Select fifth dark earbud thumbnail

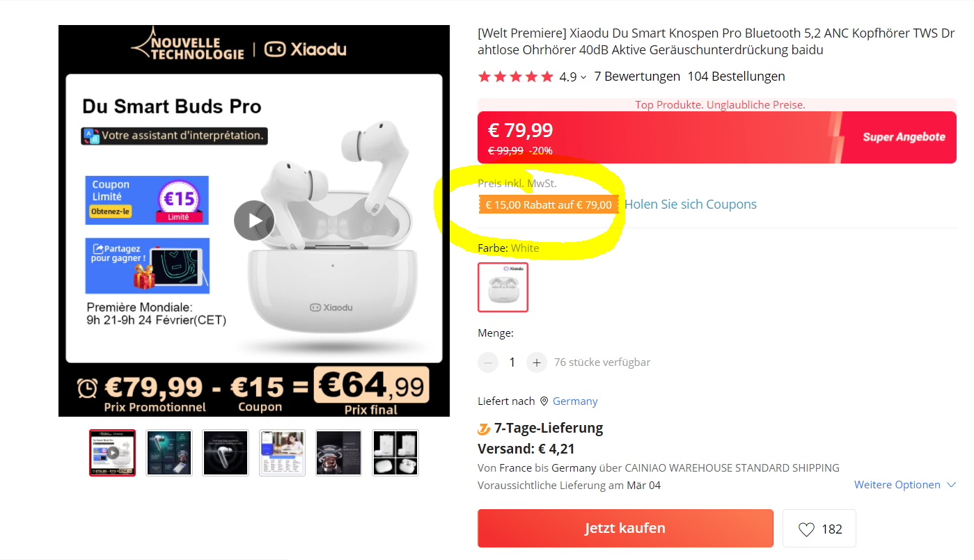[339, 453]
